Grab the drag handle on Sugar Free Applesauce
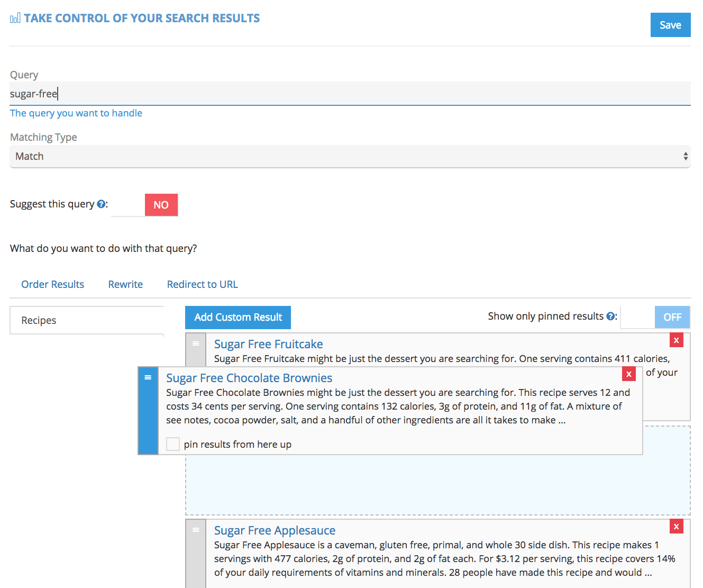Viewport: 703px width, 588px height. 196,529
